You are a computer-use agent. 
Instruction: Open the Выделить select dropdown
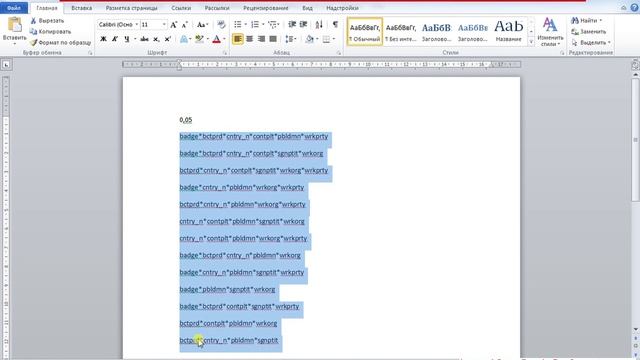pos(591,42)
